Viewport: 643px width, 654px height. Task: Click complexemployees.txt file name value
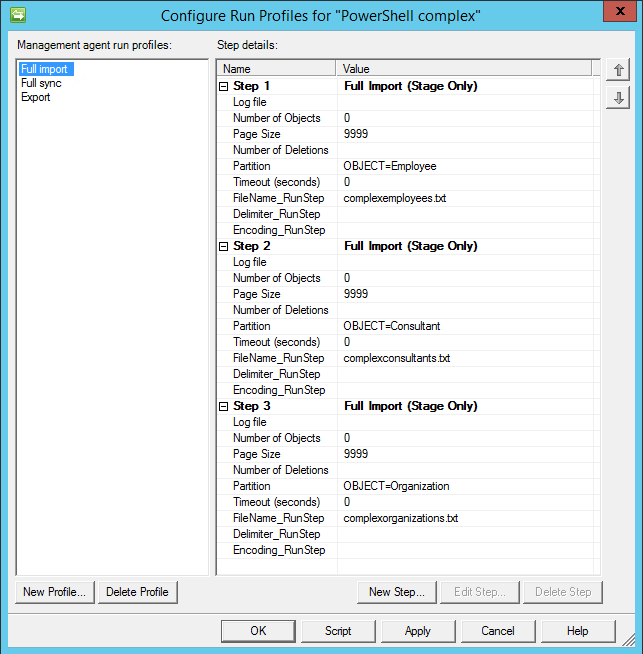pos(394,198)
